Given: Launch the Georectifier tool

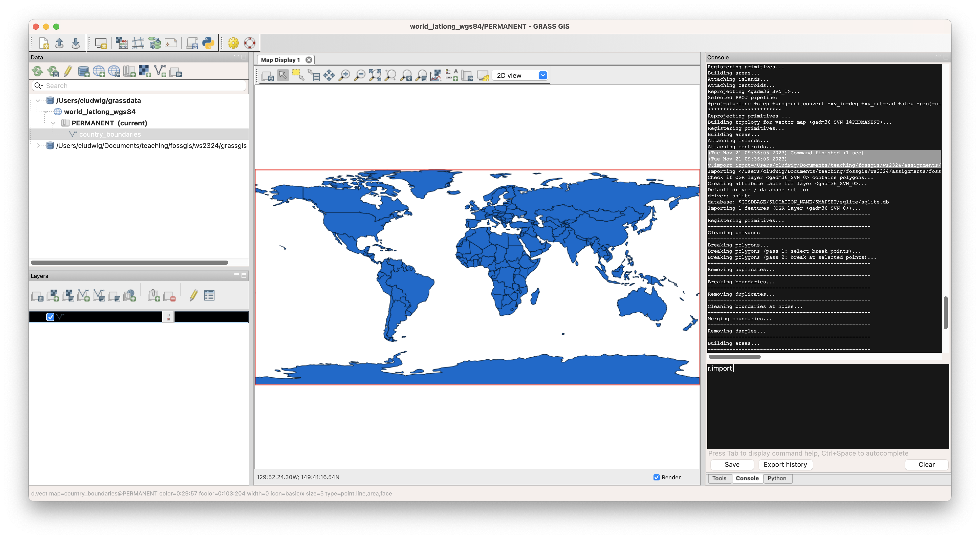Looking at the screenshot, I should 138,43.
